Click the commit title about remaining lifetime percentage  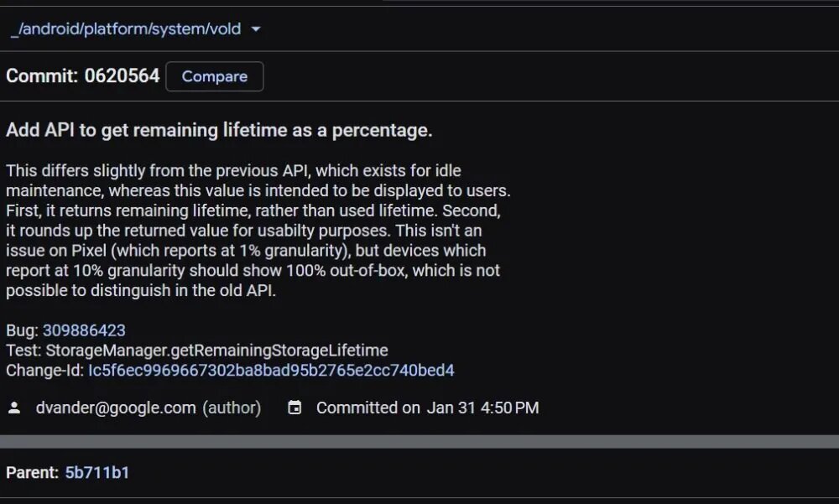(219, 130)
